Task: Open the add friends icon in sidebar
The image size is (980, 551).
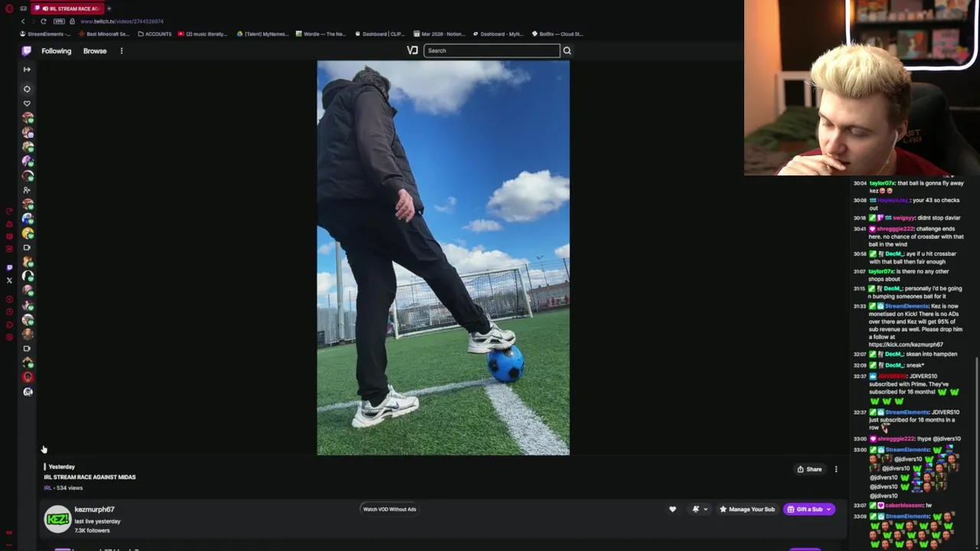Action: (27, 190)
